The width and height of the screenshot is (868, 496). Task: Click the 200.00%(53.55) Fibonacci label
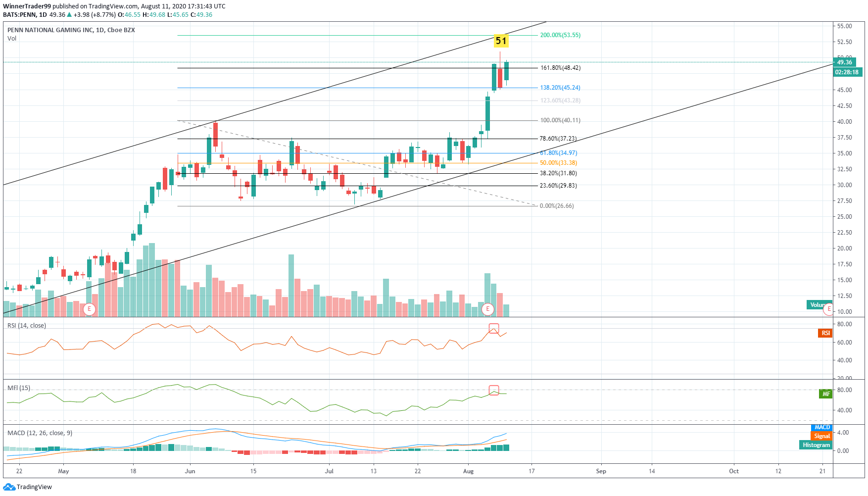pyautogui.click(x=560, y=35)
